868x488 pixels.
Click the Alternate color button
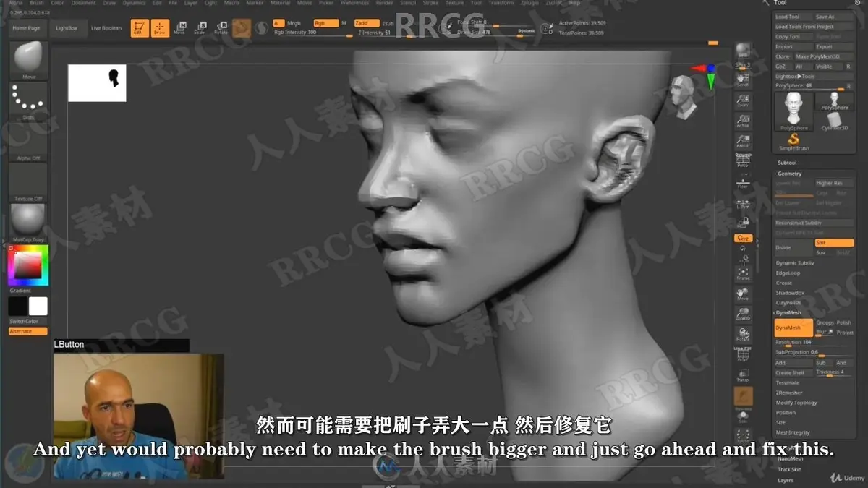click(x=28, y=331)
